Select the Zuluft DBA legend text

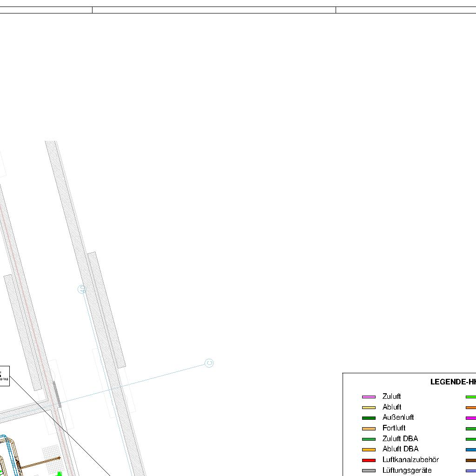[400, 439]
